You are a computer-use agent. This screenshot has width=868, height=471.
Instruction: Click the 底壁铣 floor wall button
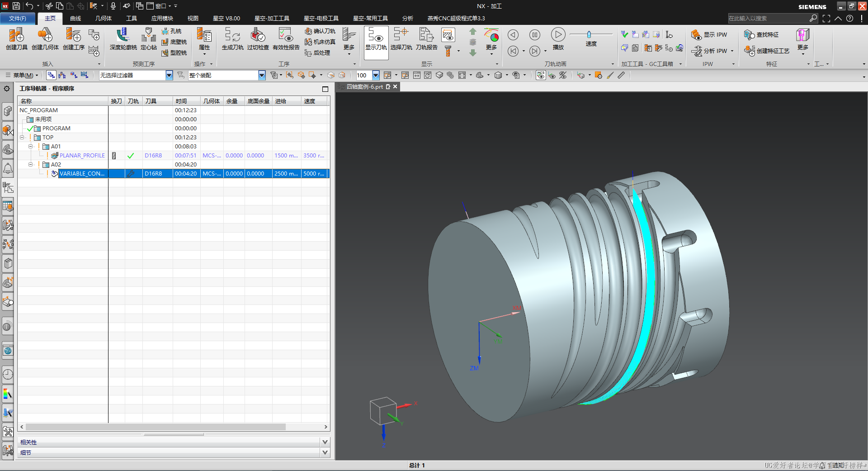[174, 42]
